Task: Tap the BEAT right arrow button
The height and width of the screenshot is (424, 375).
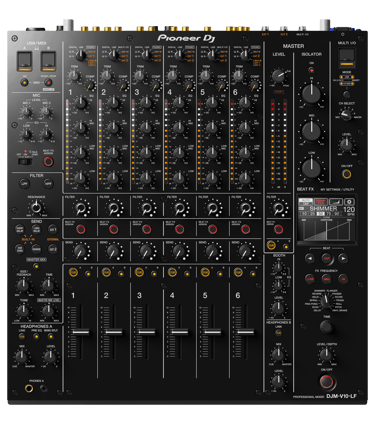Action: tap(343, 258)
